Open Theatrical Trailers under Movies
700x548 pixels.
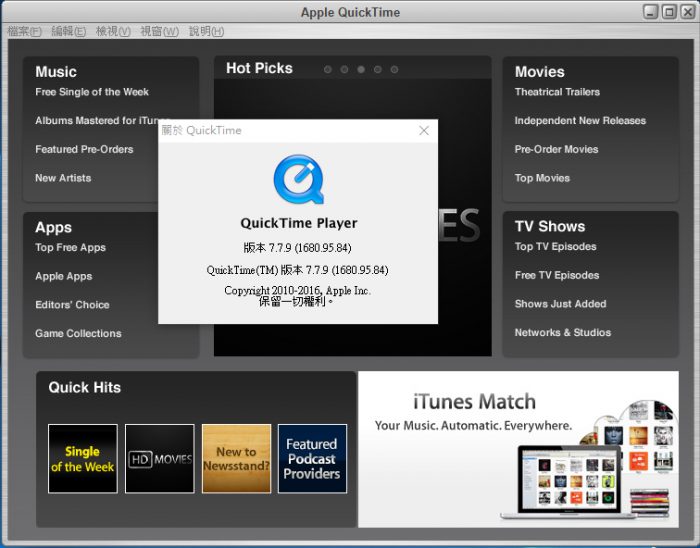[x=557, y=92]
